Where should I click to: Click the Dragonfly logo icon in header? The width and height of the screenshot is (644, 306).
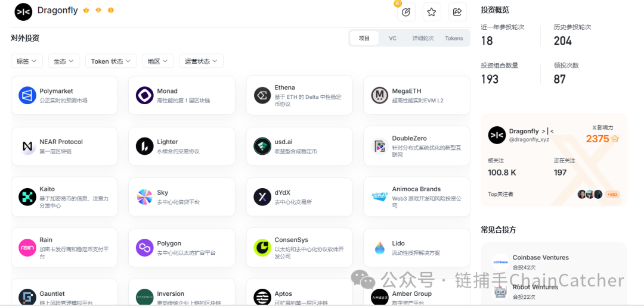[23, 11]
